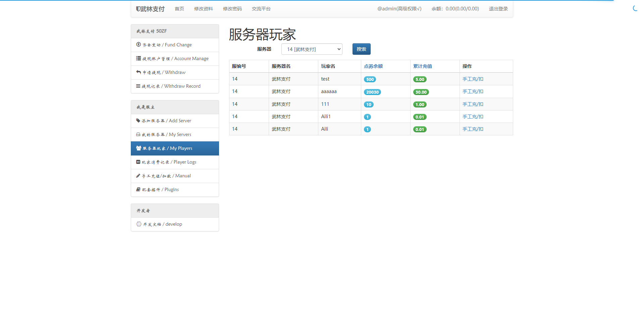Click the blue search button
The height and width of the screenshot is (312, 644).
[x=362, y=49]
